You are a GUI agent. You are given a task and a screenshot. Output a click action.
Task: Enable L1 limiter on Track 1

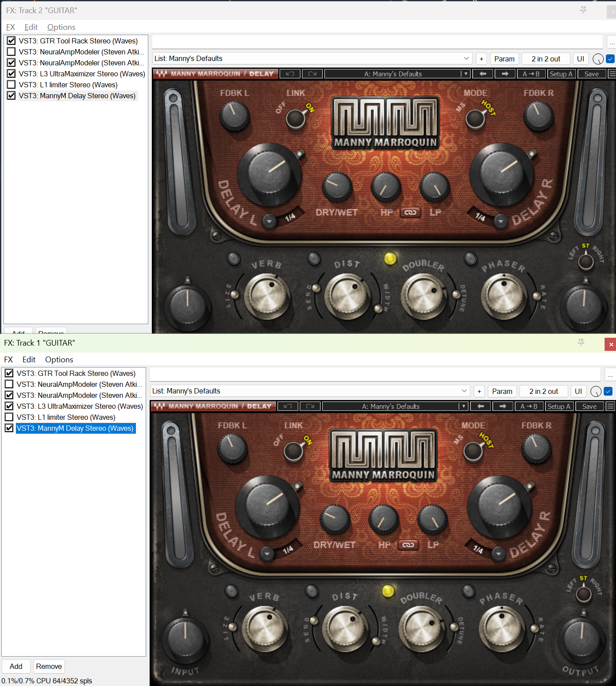click(9, 417)
